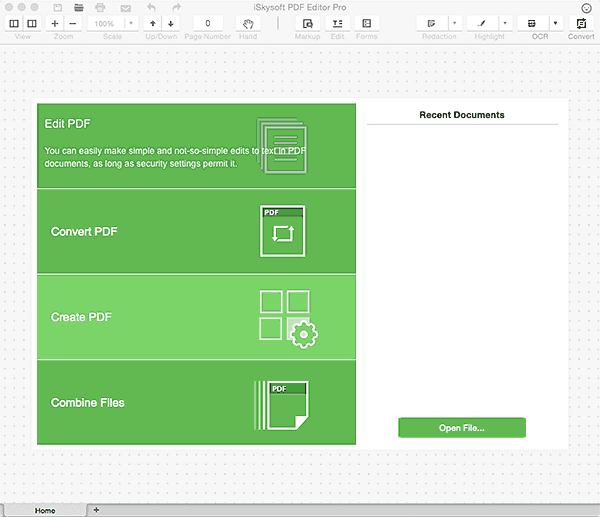
Task: Click the Open File... button
Action: click(x=462, y=427)
